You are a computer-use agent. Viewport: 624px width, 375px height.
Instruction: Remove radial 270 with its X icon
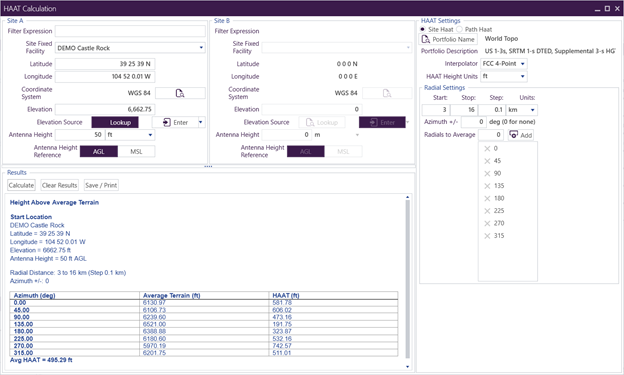(x=487, y=223)
